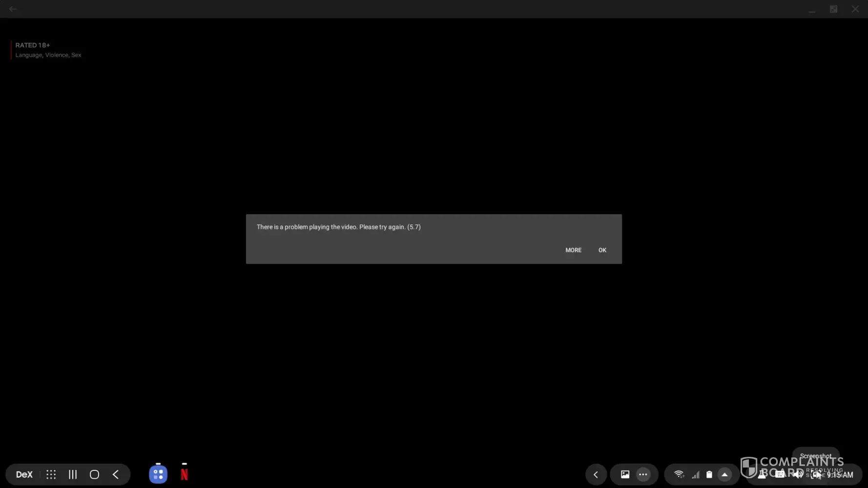Tap the navigation back arrow beside Home

116,474
